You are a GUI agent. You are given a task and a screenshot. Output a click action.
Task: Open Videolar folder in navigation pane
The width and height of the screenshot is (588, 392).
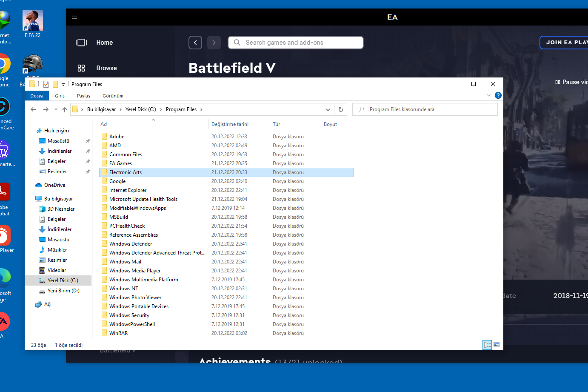pos(57,270)
